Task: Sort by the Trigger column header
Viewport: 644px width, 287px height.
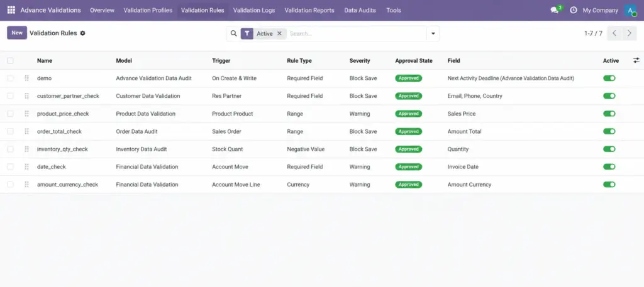Action: [221, 61]
